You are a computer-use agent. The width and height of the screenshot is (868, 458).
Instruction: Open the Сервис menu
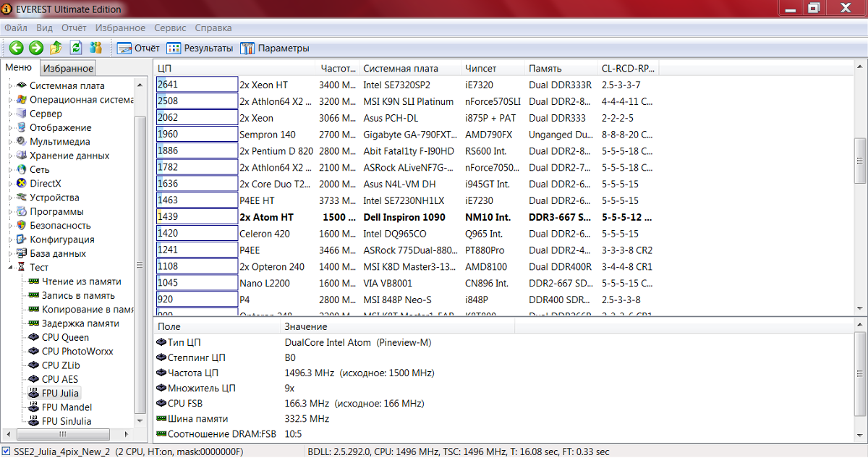click(170, 27)
